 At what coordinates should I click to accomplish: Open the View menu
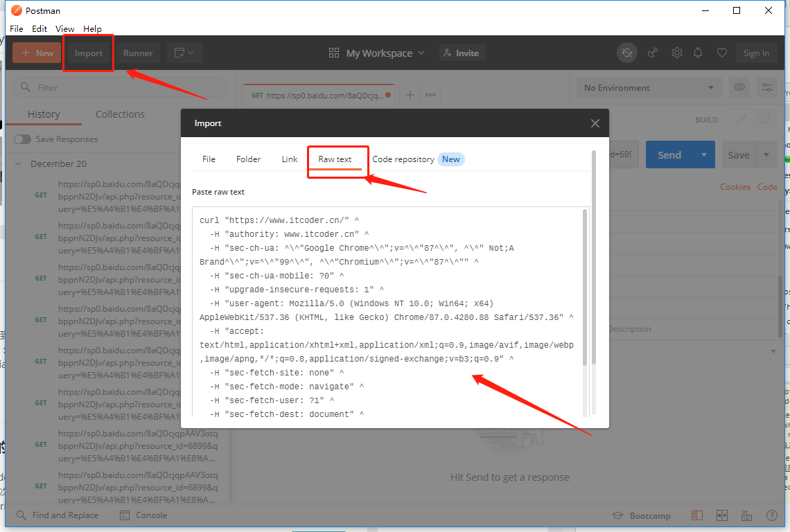click(x=65, y=29)
